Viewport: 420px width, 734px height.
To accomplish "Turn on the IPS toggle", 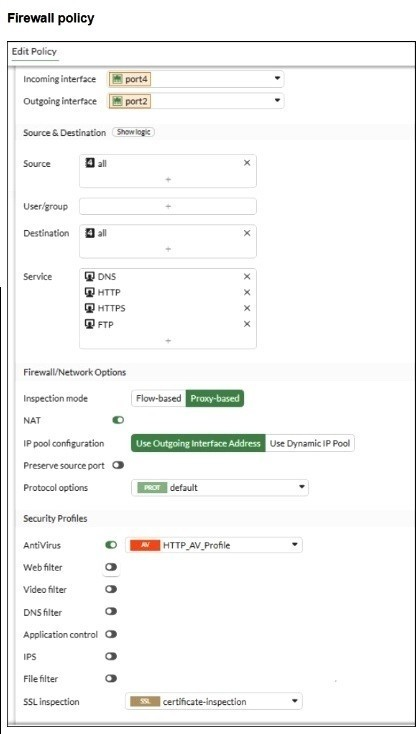I will [111, 656].
